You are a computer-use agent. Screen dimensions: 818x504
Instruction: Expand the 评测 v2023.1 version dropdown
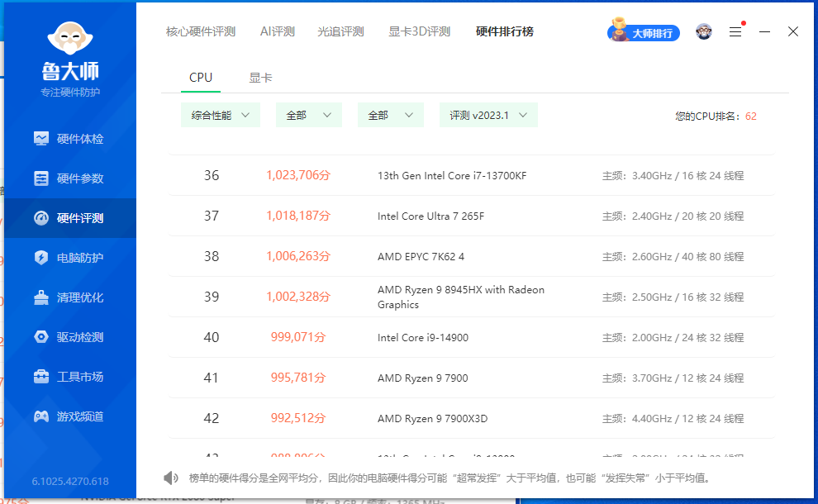click(488, 116)
